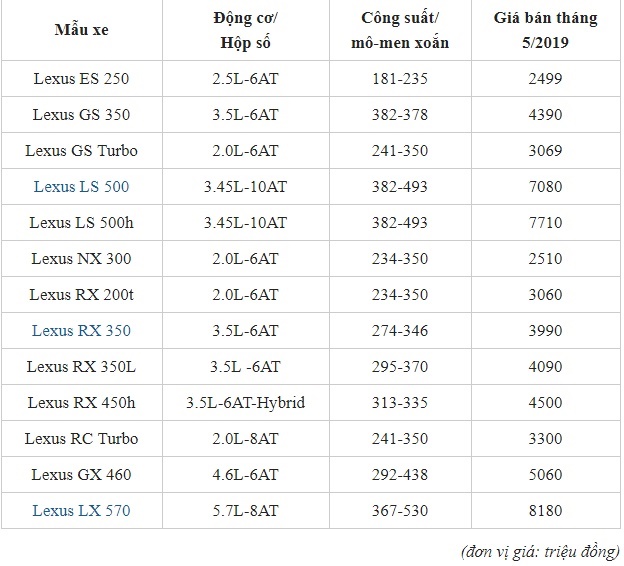Click the Lexus GS 350 model name
Viewport: 624px width, 566px height.
(81, 114)
